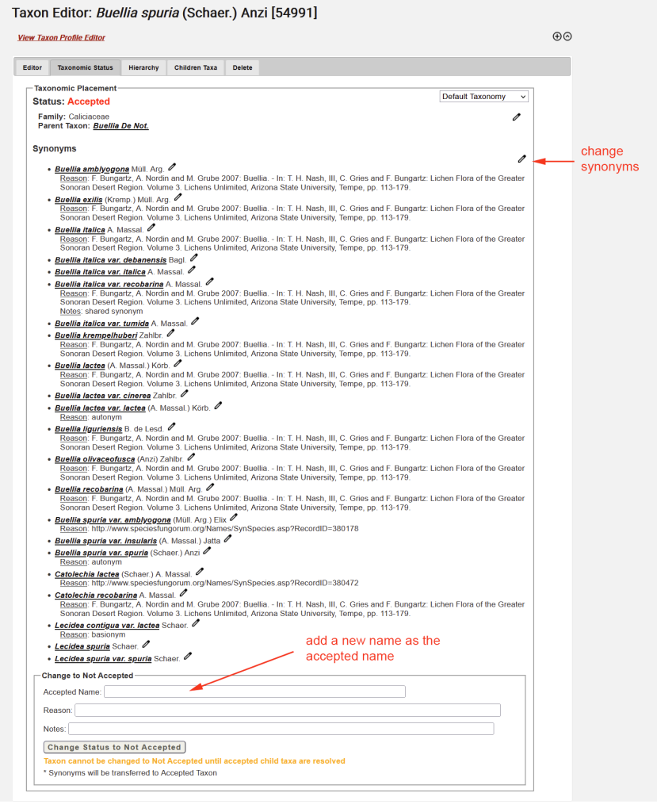
Task: Edit synonym Buellia krempelhuberi via pencil icon
Action: (170, 334)
